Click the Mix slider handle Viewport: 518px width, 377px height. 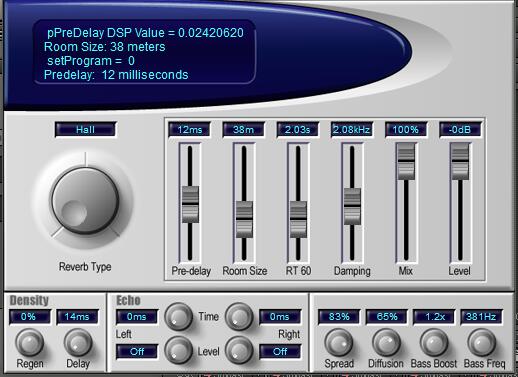406,161
